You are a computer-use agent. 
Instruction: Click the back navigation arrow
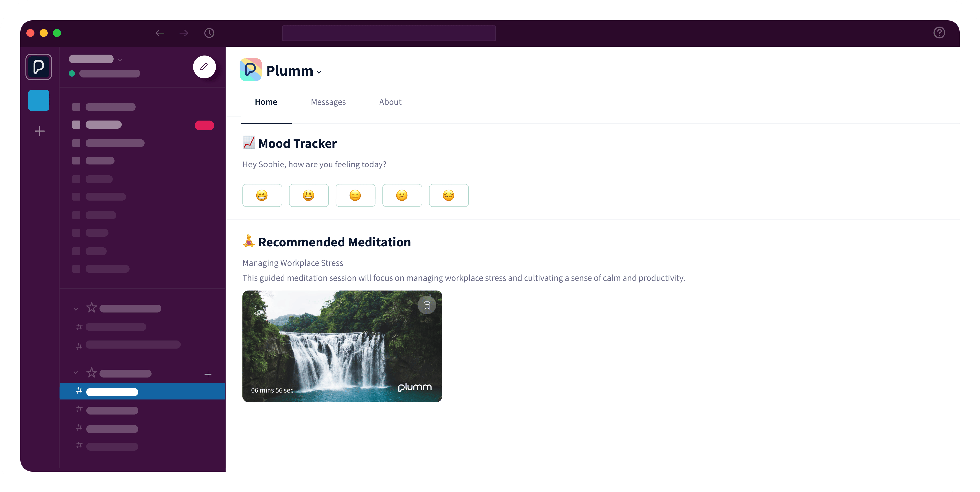point(160,33)
